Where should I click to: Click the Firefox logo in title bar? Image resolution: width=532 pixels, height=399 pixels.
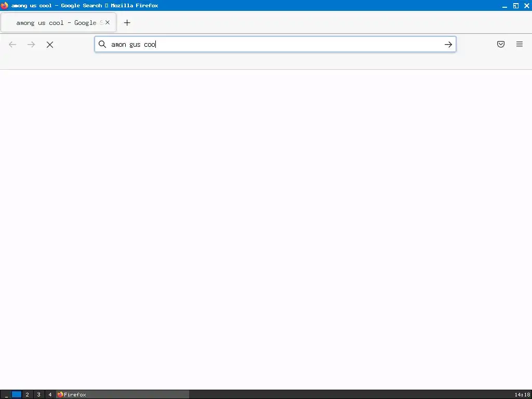(x=4, y=5)
